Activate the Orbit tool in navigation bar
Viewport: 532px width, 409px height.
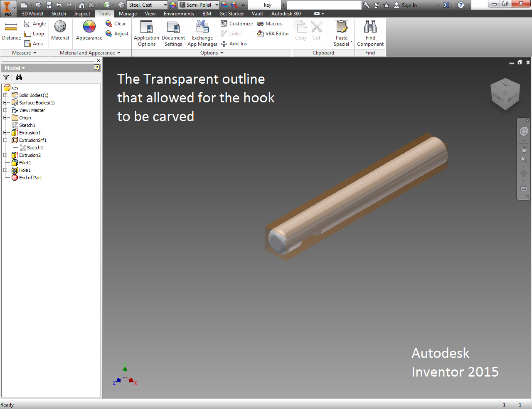tap(524, 174)
